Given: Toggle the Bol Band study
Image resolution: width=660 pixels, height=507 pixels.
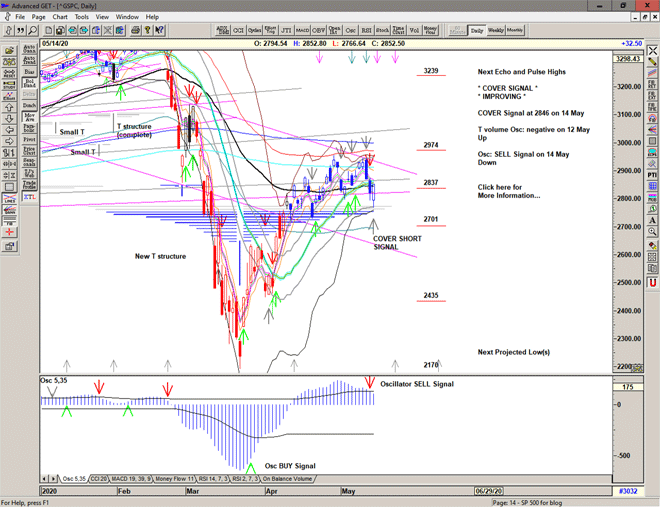Looking at the screenshot, I should 29,84.
